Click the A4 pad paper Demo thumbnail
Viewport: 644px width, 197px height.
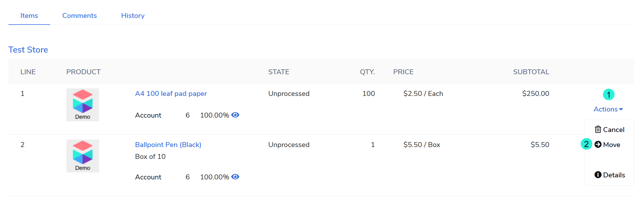(83, 105)
